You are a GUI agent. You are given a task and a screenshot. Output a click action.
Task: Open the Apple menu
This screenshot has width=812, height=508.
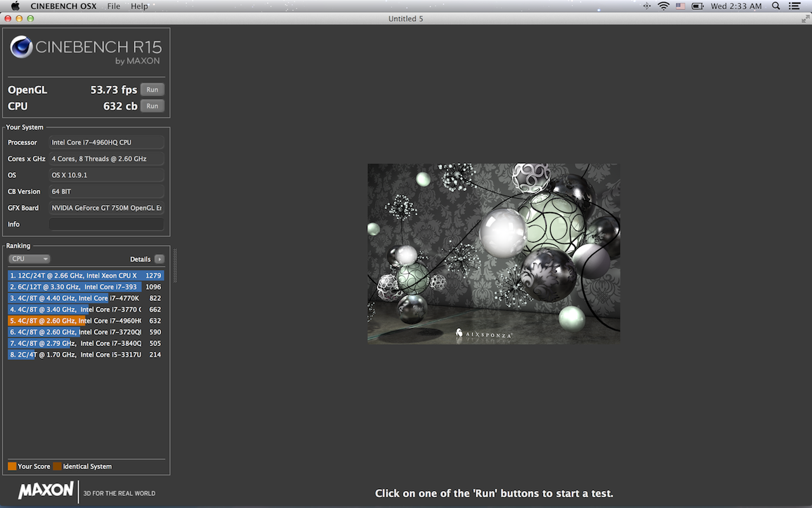click(15, 6)
